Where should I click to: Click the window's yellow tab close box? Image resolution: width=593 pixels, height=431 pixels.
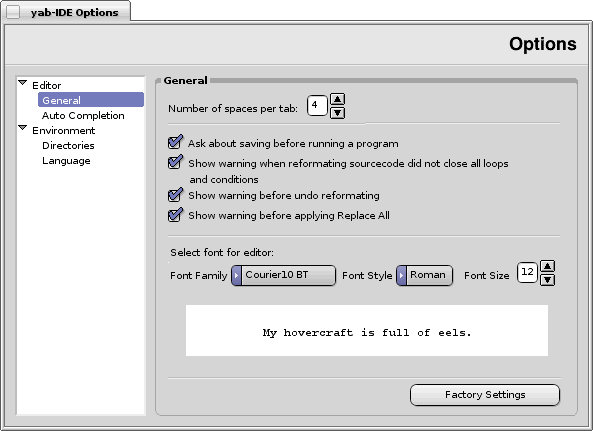click(x=13, y=12)
